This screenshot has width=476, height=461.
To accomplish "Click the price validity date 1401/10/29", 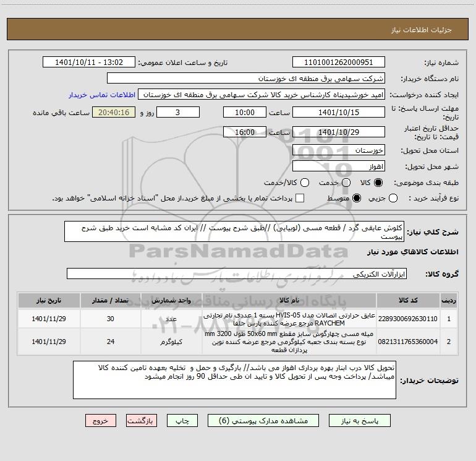I will click(x=339, y=132).
